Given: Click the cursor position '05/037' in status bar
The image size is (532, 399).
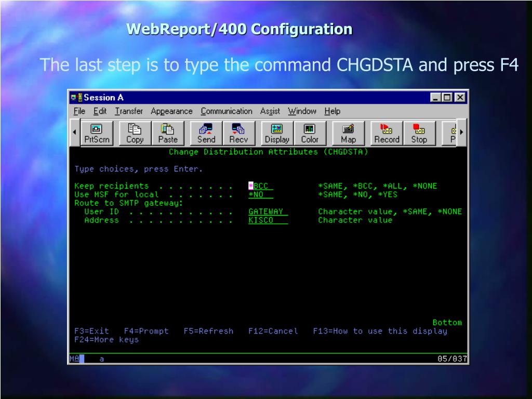Looking at the screenshot, I should coord(452,358).
